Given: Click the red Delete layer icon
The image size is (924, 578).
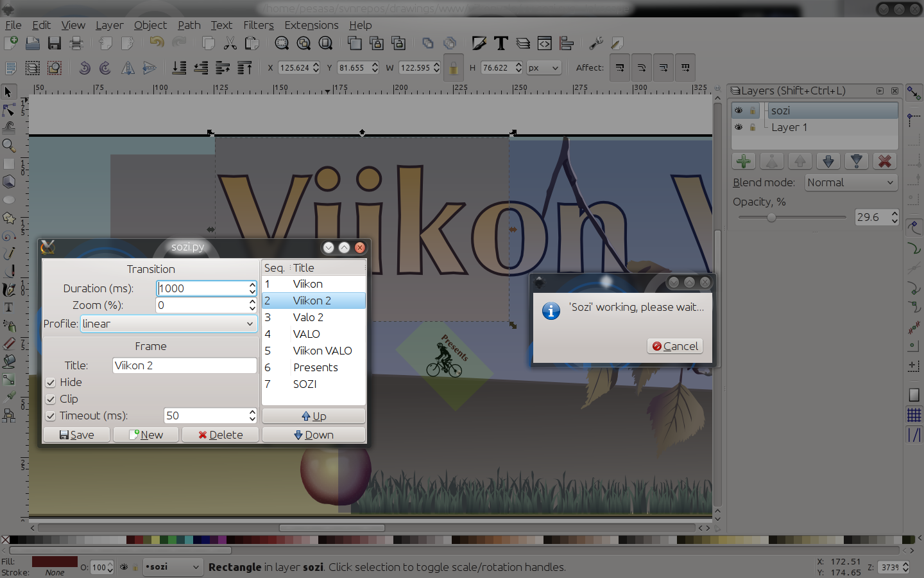Looking at the screenshot, I should click(885, 161).
